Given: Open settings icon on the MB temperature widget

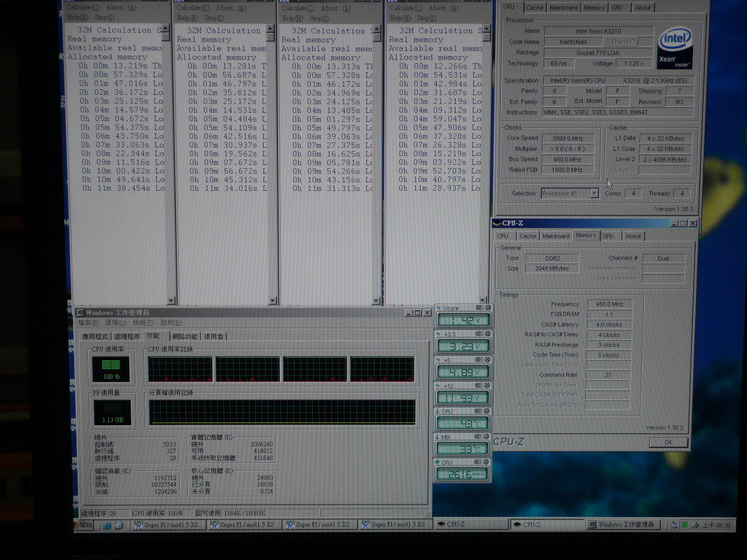Looking at the screenshot, I should (x=479, y=436).
